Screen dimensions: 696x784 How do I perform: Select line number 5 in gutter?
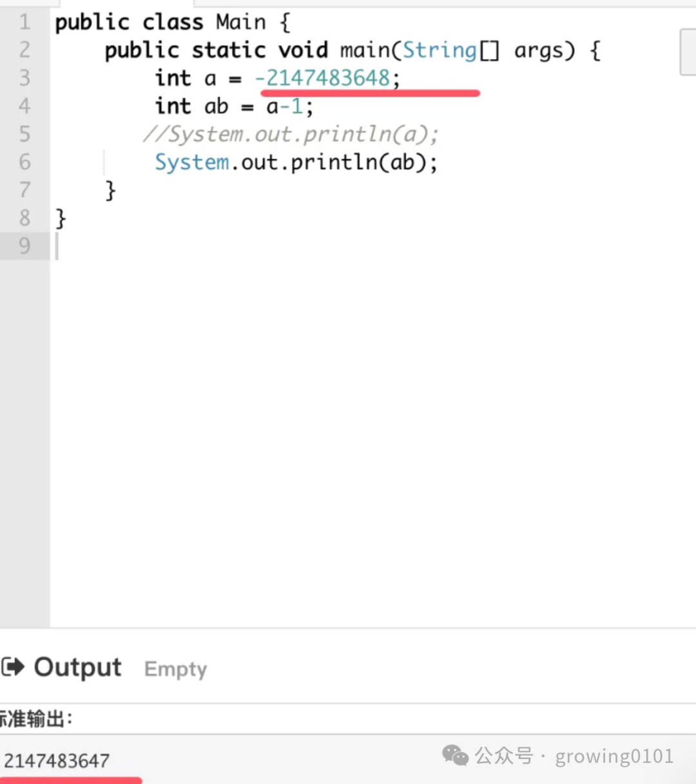pyautogui.click(x=24, y=134)
